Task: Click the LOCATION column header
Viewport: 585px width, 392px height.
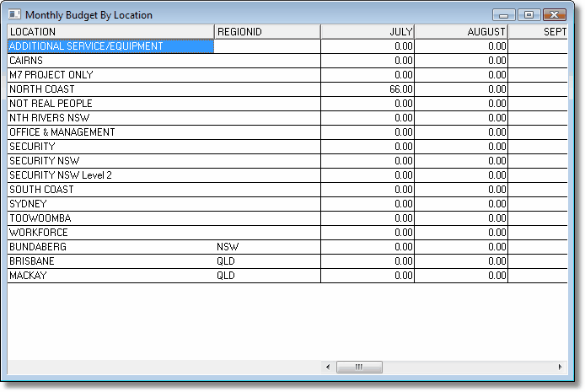Action: [110, 32]
